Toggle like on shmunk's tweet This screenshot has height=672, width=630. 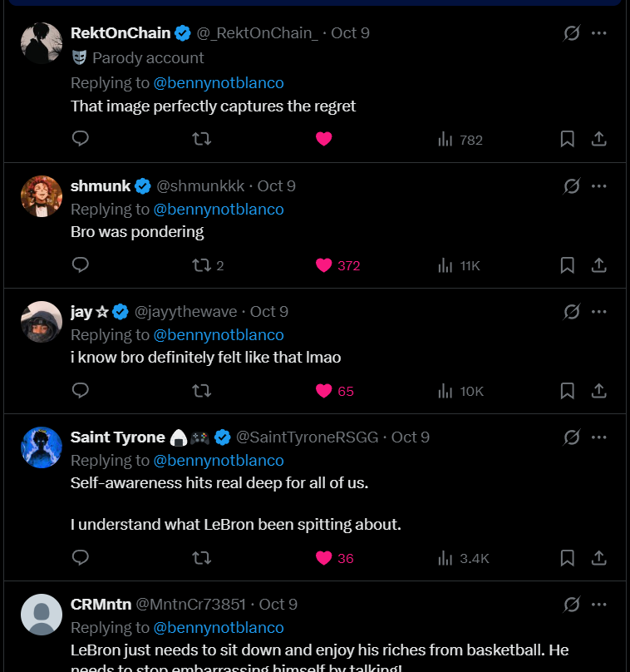[x=324, y=265]
